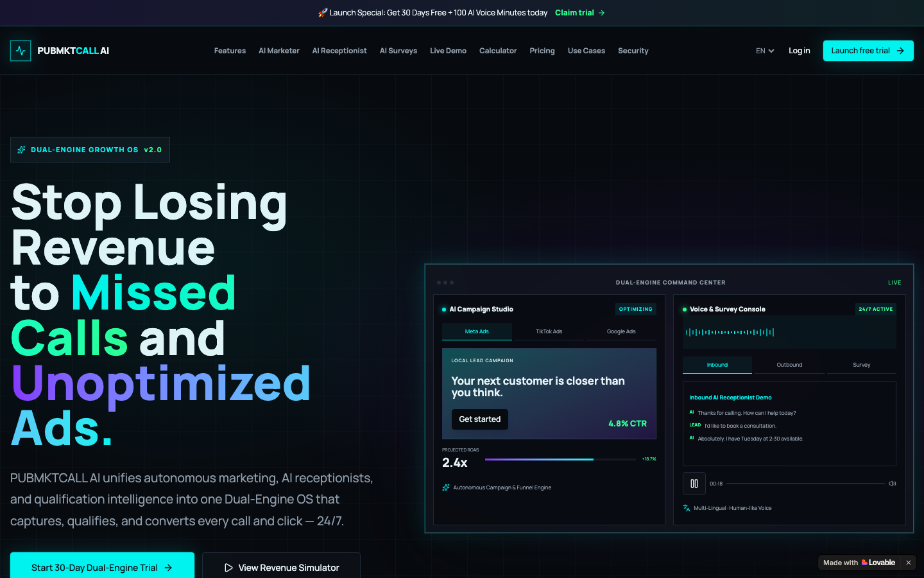
Task: Click the Lovable heart logo
Action: tap(864, 563)
